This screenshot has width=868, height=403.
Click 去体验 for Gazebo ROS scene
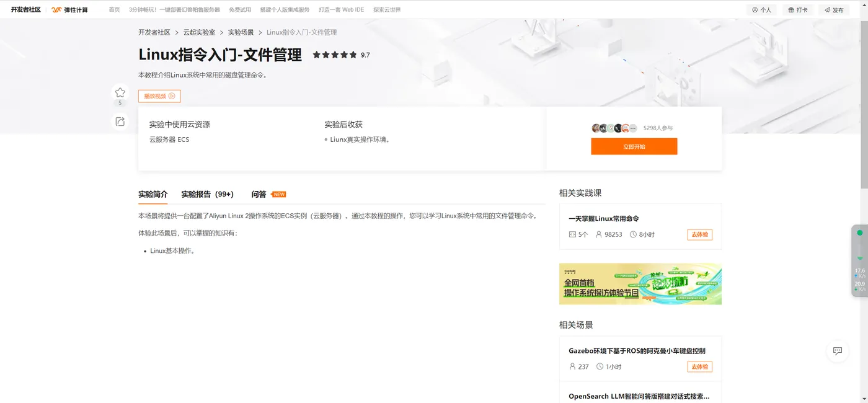tap(699, 366)
